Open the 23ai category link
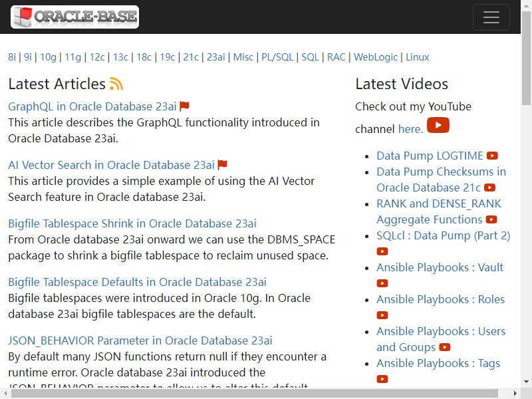532x399 pixels. click(215, 57)
